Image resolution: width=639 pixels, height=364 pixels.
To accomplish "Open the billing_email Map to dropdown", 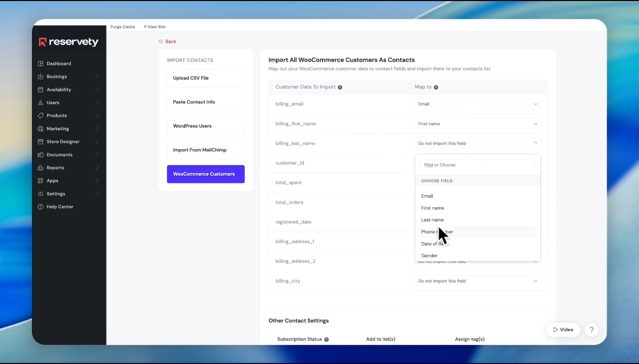I will (477, 104).
